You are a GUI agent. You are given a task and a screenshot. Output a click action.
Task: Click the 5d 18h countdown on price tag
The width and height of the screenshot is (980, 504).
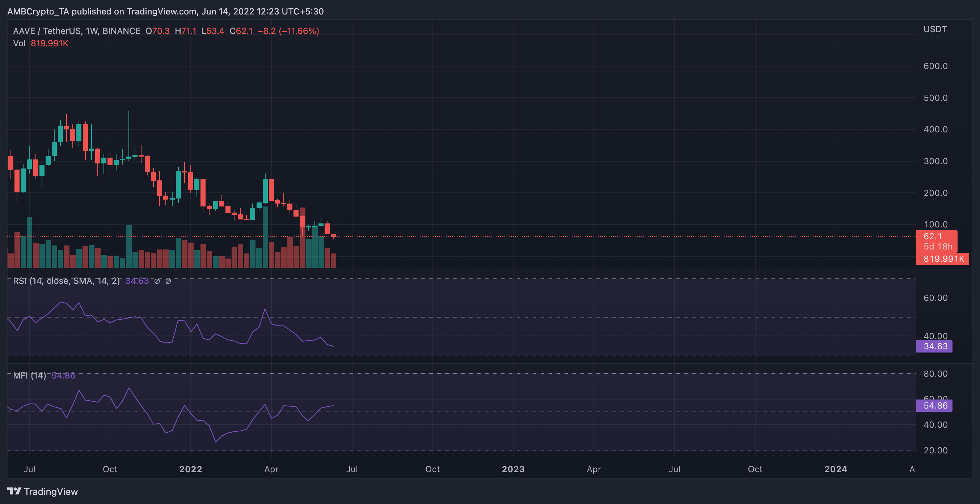click(x=937, y=247)
